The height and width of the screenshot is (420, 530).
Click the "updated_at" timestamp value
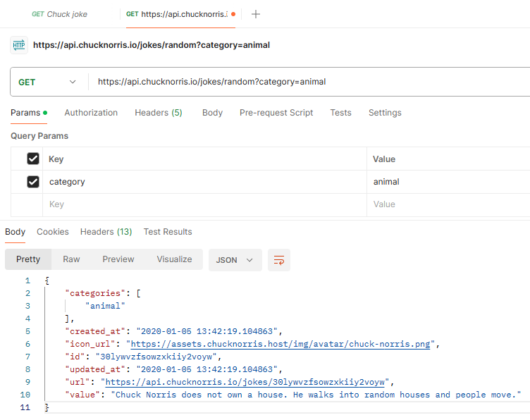[x=207, y=370]
